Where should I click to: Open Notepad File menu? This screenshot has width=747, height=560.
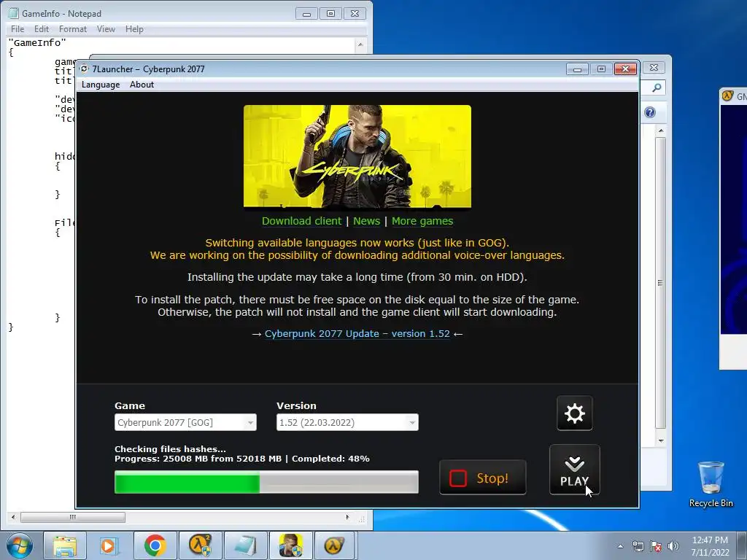tap(18, 29)
